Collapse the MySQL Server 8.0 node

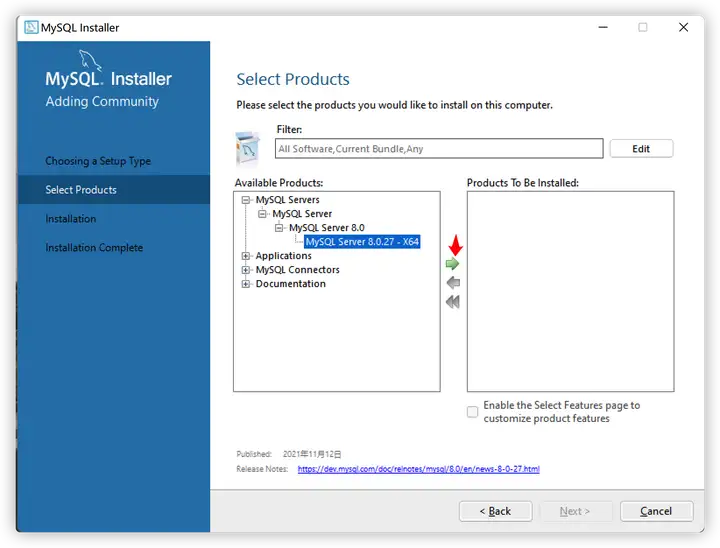pyautogui.click(x=279, y=228)
